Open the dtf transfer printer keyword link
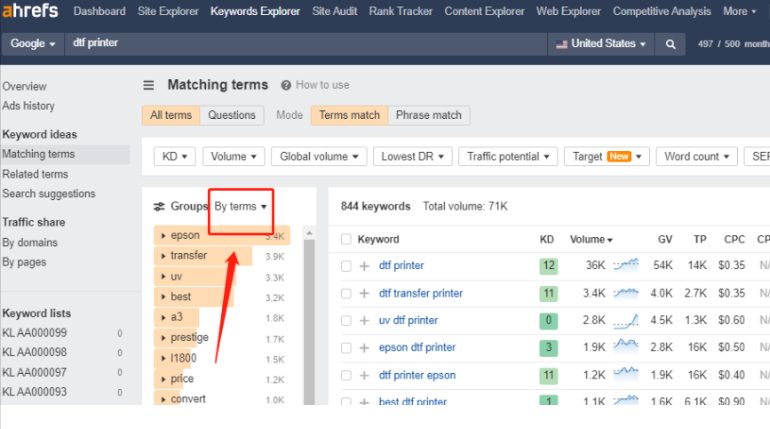This screenshot has width=770, height=429. pyautogui.click(x=420, y=293)
